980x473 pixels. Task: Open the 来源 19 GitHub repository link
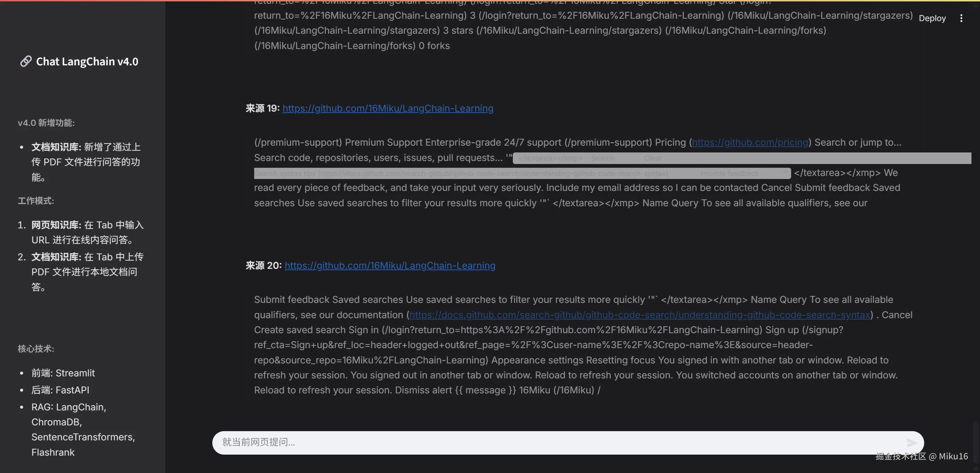387,109
